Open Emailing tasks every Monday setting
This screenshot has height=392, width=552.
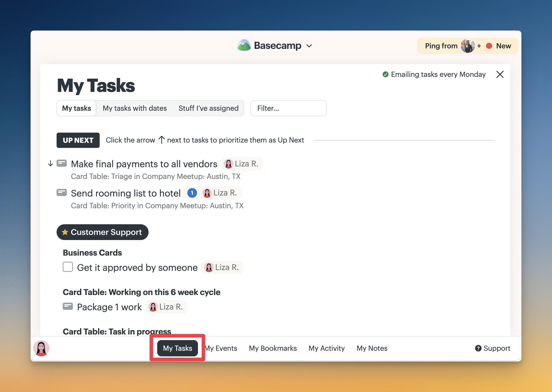[x=434, y=74]
